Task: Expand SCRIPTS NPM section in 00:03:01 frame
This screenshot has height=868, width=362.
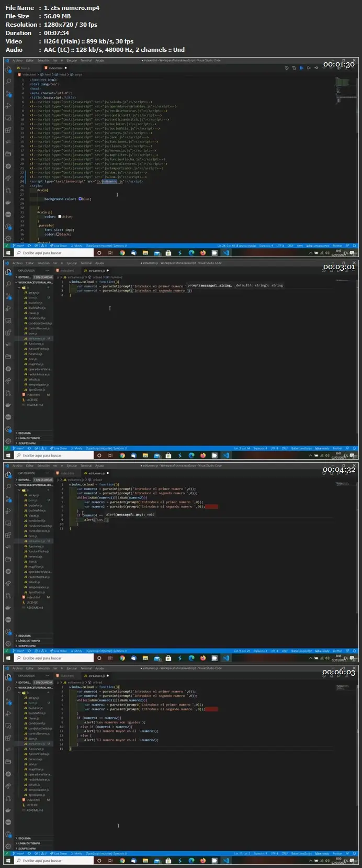Action: [35, 443]
